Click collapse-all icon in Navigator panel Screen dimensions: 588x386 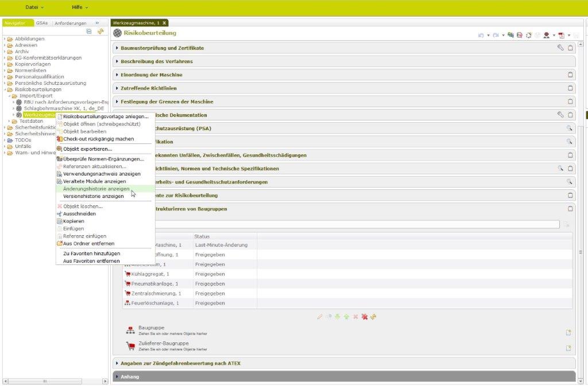[x=89, y=32]
